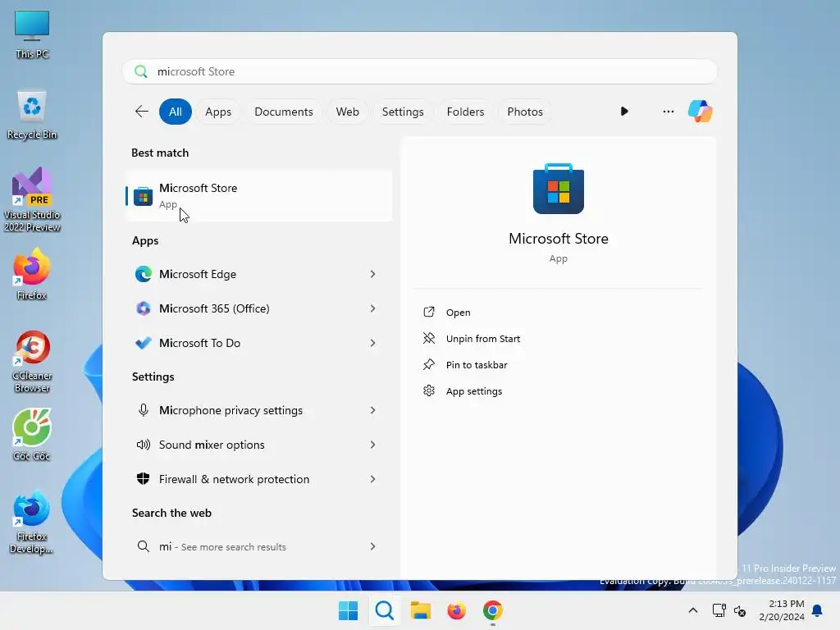Click the Microsoft Edge icon
This screenshot has width=840, height=630.
(x=143, y=274)
